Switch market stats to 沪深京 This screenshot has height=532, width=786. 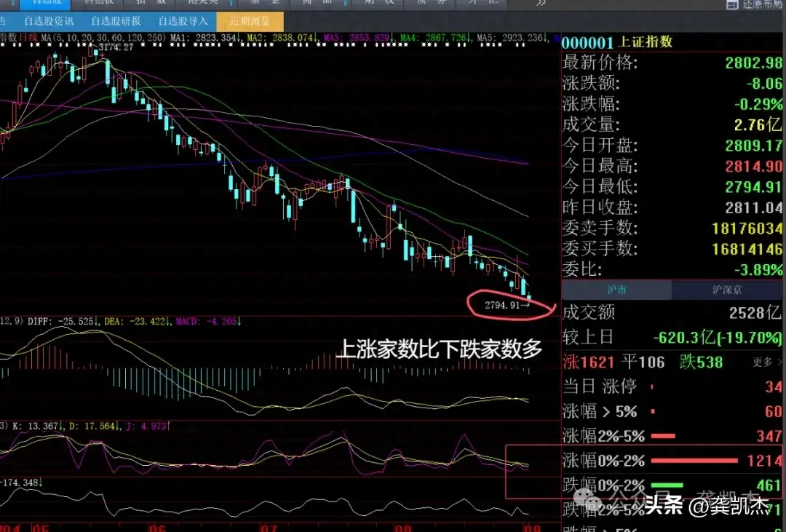coord(727,290)
